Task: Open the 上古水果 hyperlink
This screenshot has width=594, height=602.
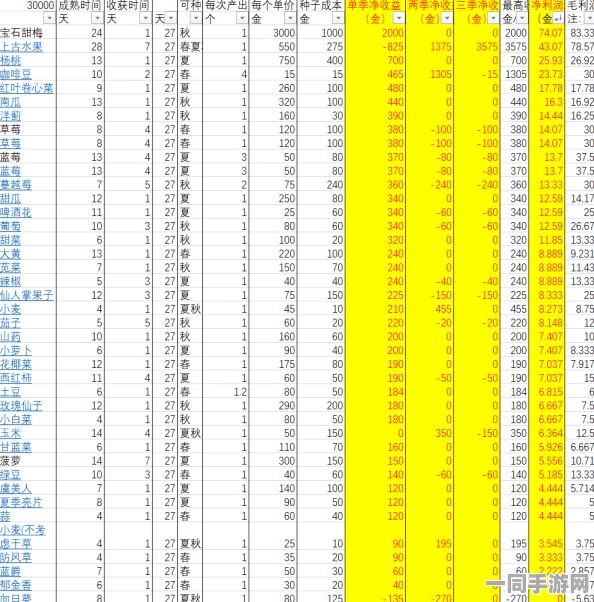Action: coord(22,47)
